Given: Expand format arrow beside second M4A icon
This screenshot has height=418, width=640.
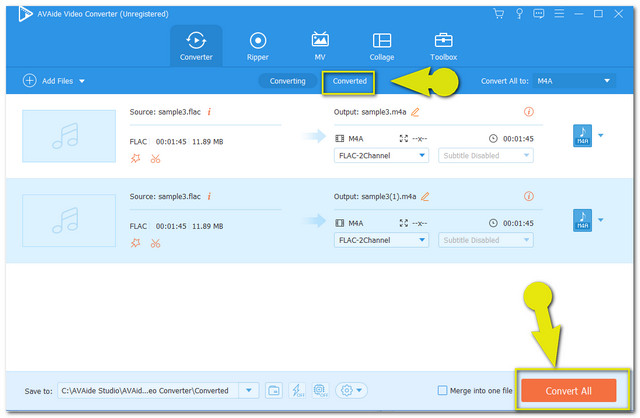Looking at the screenshot, I should [x=601, y=220].
